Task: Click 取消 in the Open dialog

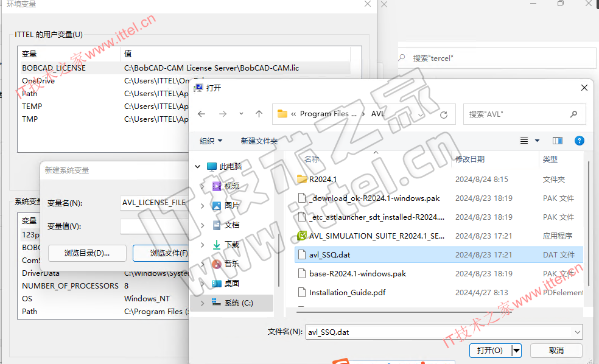Action: pyautogui.click(x=556, y=350)
